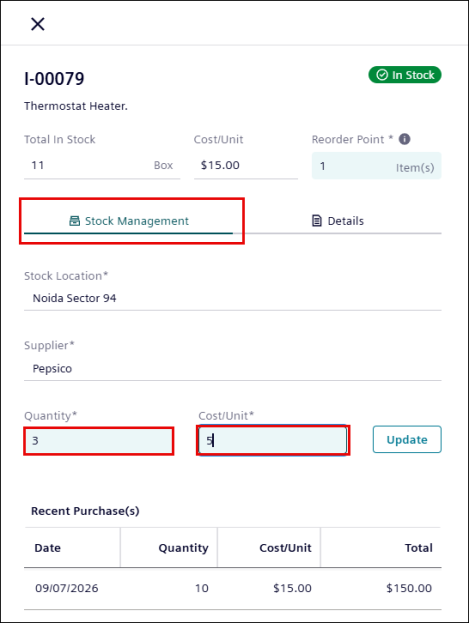Click the Total In Stock field
The width and height of the screenshot is (469, 623).
(x=102, y=165)
